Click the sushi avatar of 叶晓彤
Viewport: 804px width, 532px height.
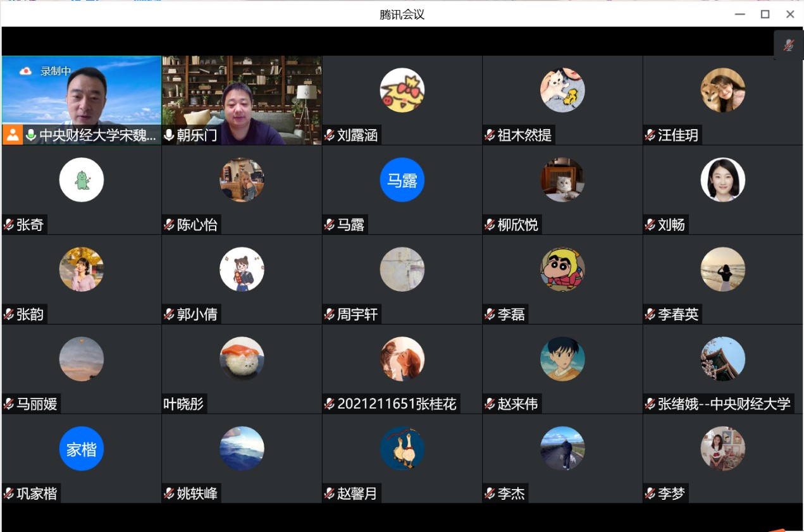pyautogui.click(x=242, y=359)
